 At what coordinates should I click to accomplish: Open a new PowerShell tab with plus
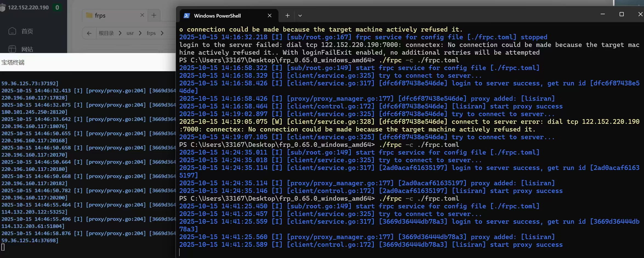click(x=287, y=16)
